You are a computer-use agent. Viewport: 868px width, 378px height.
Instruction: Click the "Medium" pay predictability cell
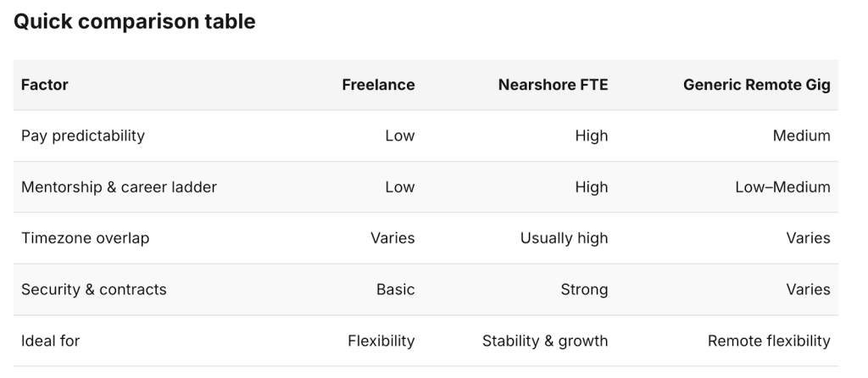tap(801, 136)
